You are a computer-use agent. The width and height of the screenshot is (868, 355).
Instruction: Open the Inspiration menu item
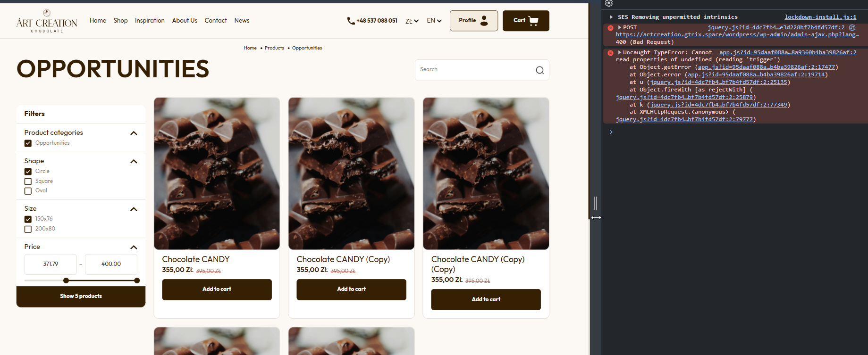click(150, 20)
